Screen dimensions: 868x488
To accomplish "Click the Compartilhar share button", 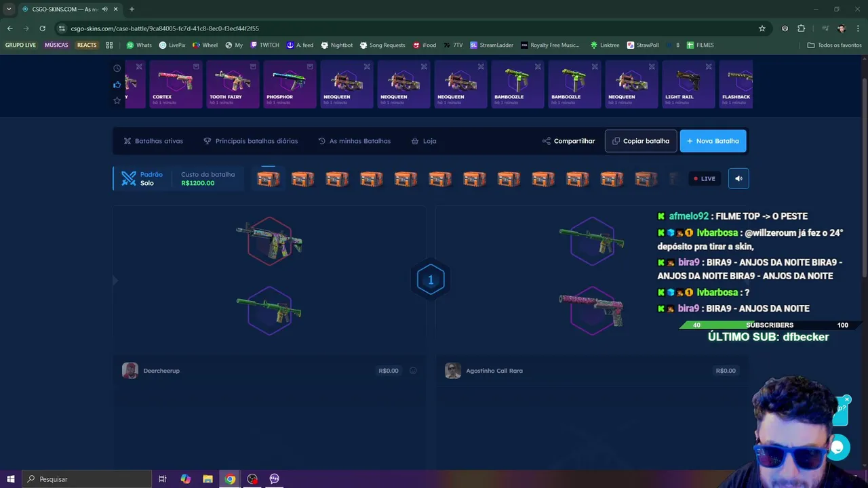I will coord(568,141).
